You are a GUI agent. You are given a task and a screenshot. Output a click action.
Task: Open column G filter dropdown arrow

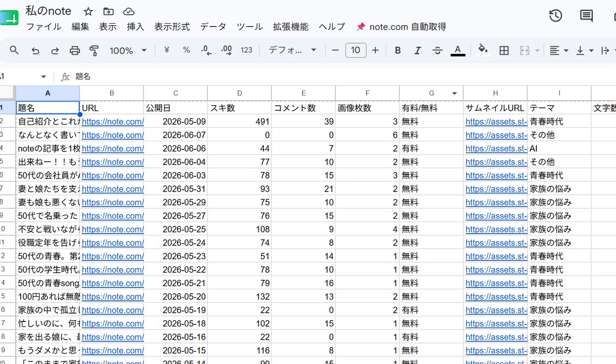tap(454, 93)
